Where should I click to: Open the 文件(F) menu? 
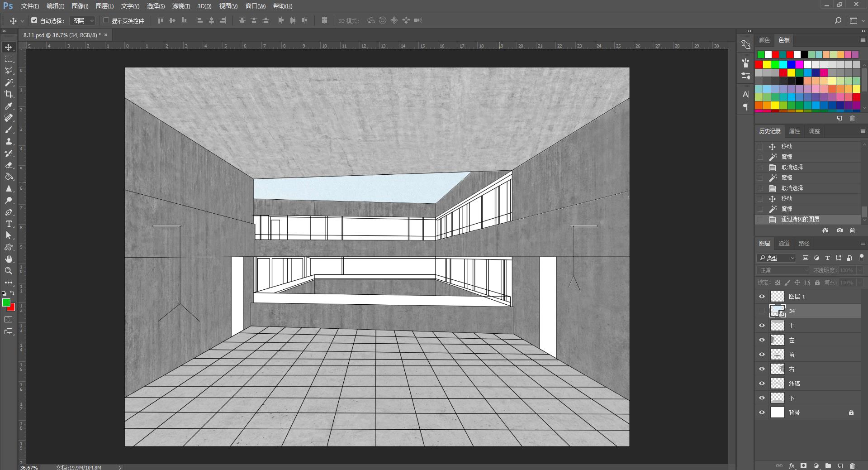(x=30, y=6)
